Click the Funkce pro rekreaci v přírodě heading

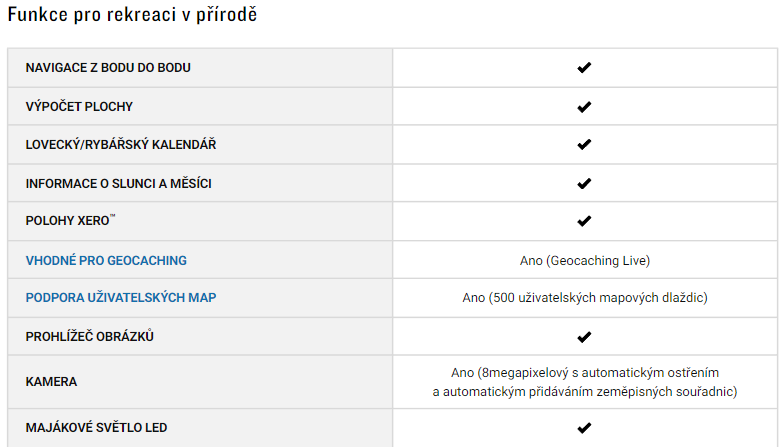click(133, 14)
